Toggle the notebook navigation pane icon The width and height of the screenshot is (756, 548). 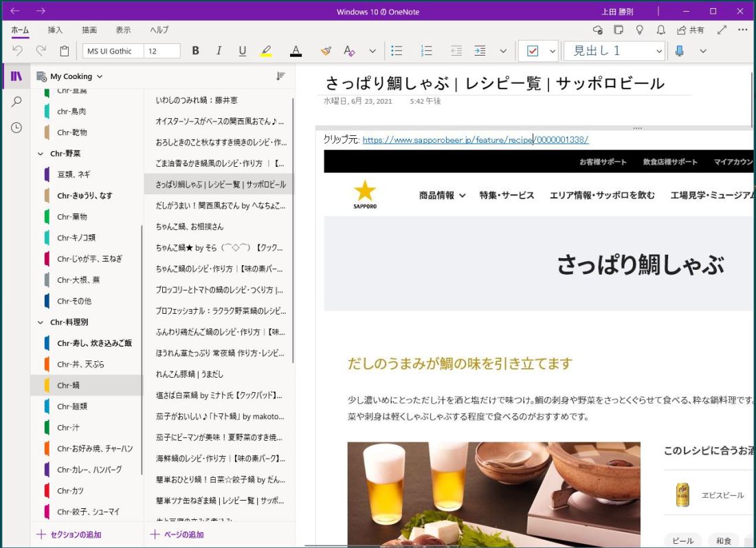coord(16,76)
